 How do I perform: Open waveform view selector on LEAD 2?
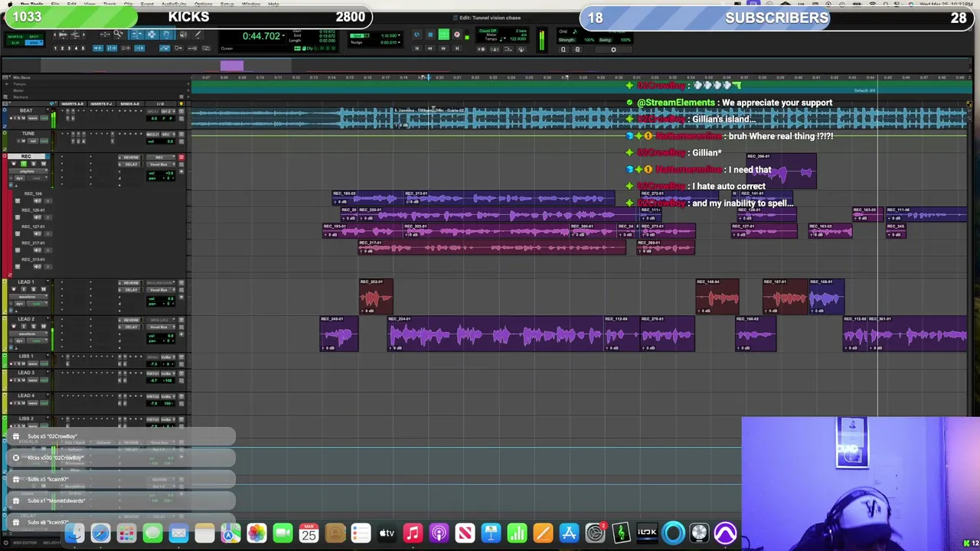28,334
